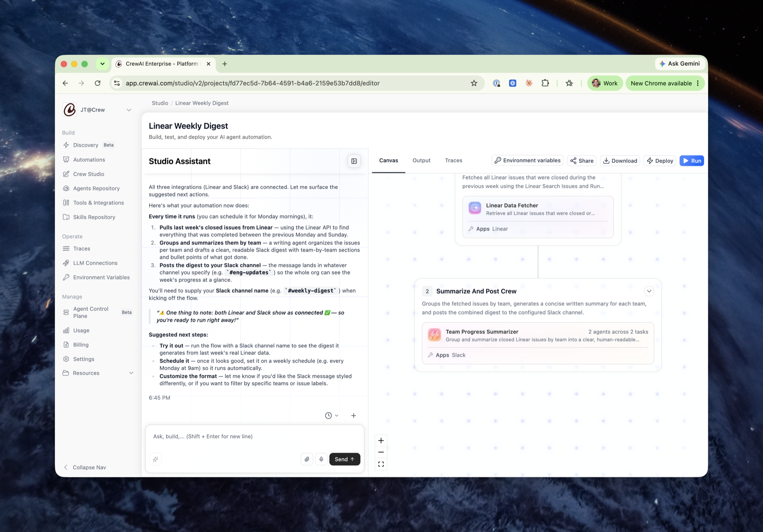
Task: Select the Team Progress Summarizer card
Action: click(x=538, y=343)
